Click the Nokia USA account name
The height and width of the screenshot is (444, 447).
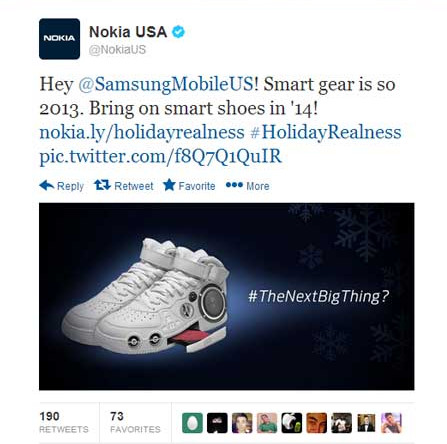pos(128,32)
